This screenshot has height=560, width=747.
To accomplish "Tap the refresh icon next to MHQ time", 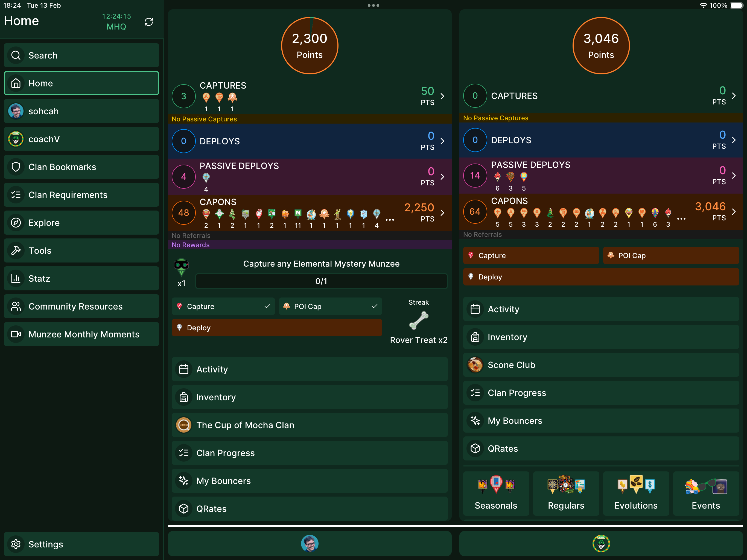I will point(148,22).
